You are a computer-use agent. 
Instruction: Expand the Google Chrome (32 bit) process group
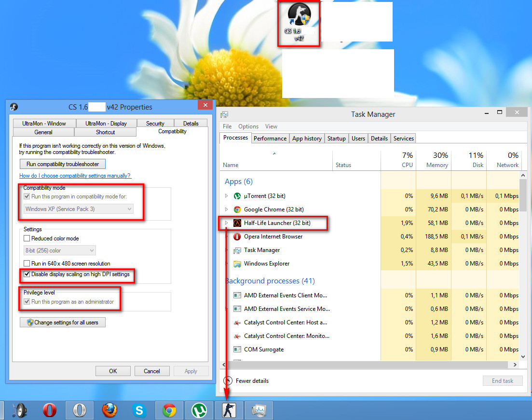coord(226,210)
